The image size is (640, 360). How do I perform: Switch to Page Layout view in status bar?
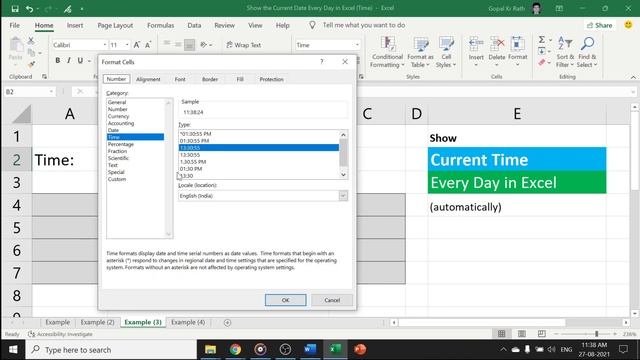pyautogui.click(x=522, y=334)
